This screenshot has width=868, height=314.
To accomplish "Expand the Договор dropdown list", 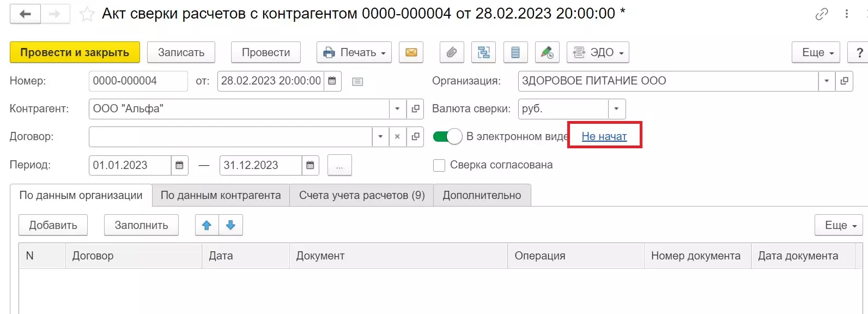I will tap(380, 137).
